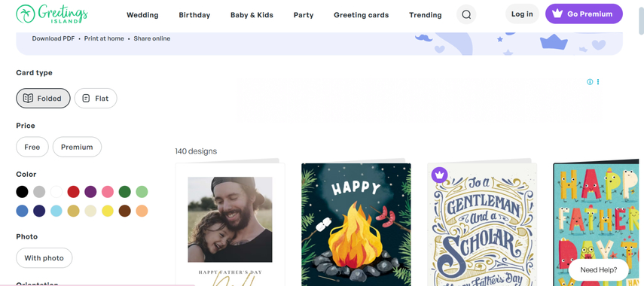Pick the medium blue color swatch
Screen dimensions: 644x286
click(x=22, y=211)
